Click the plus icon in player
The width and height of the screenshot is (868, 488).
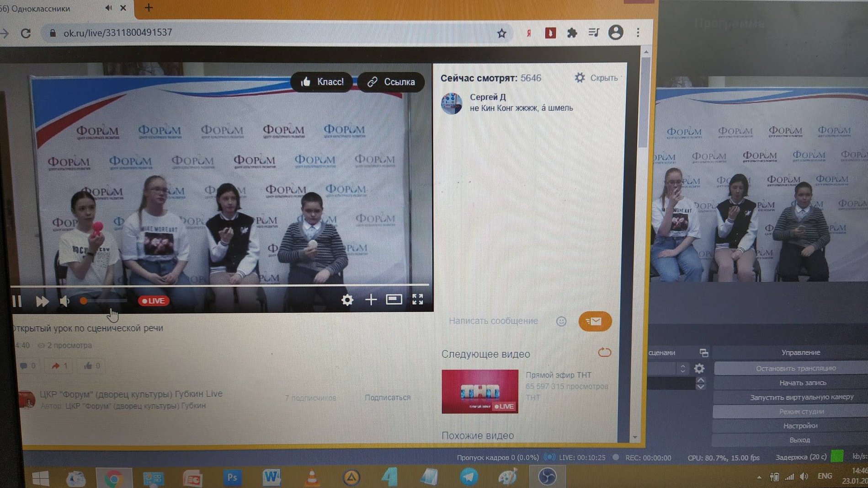pyautogui.click(x=371, y=300)
